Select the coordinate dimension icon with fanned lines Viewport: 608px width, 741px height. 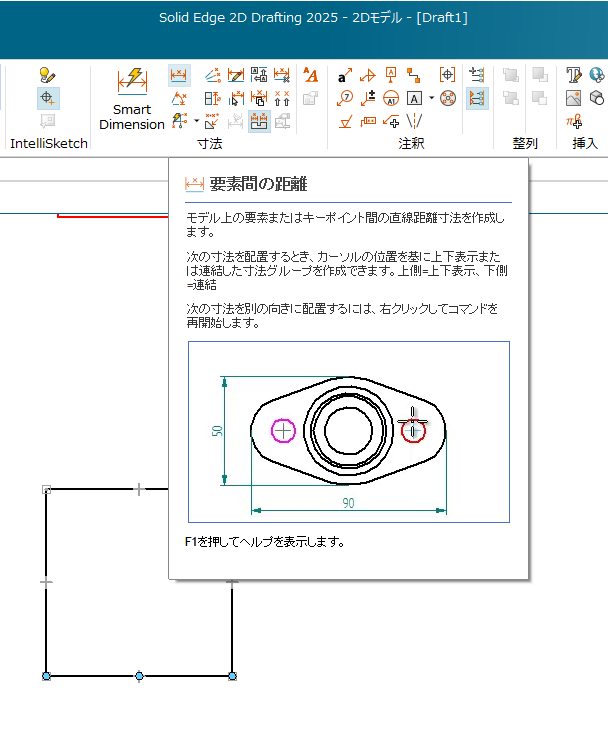click(x=213, y=76)
